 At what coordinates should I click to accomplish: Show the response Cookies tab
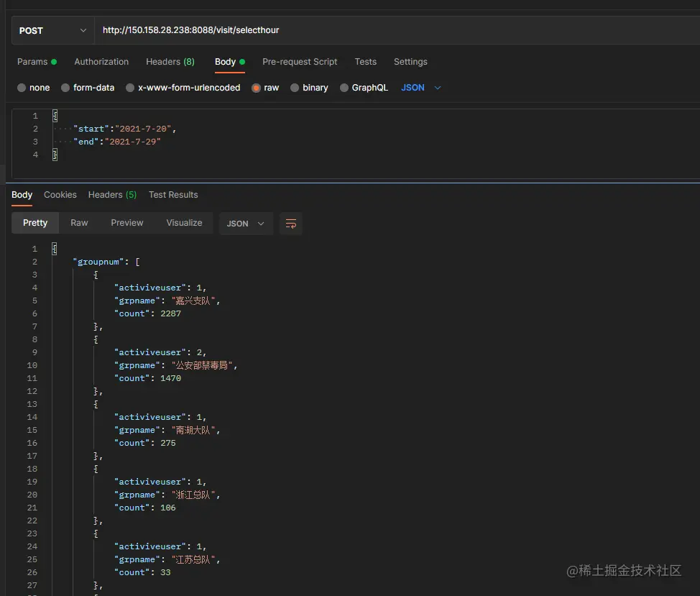point(60,195)
